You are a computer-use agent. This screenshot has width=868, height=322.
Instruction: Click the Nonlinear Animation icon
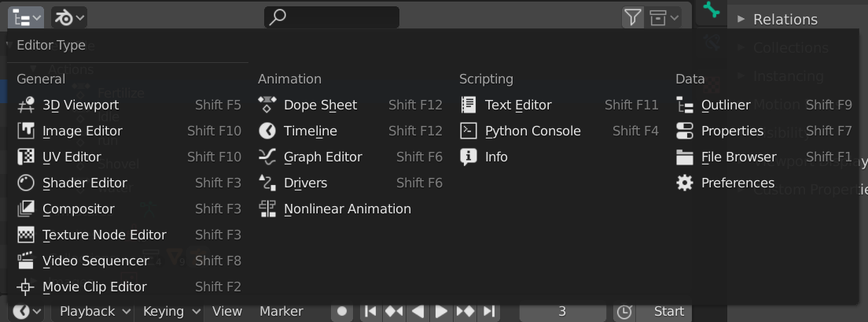267,209
